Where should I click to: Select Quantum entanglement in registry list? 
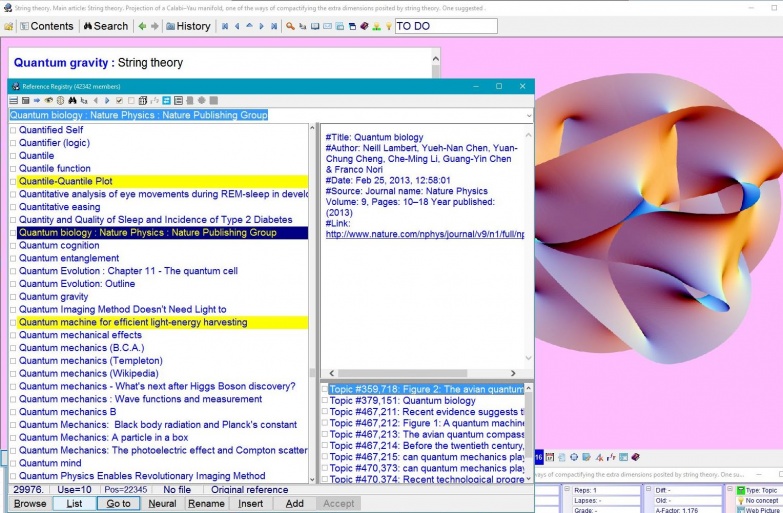click(69, 258)
